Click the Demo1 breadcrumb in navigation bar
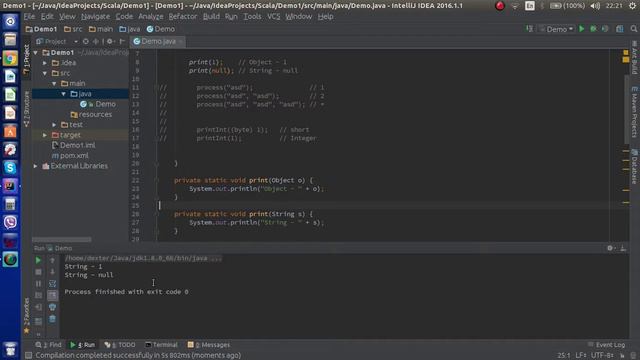640x360 pixels. pyautogui.click(x=41, y=29)
